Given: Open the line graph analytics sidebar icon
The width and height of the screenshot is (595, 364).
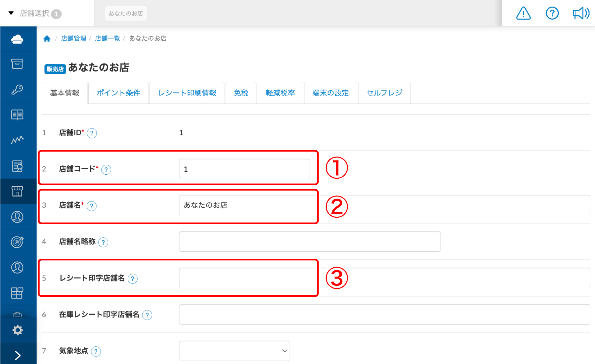Looking at the screenshot, I should (17, 140).
